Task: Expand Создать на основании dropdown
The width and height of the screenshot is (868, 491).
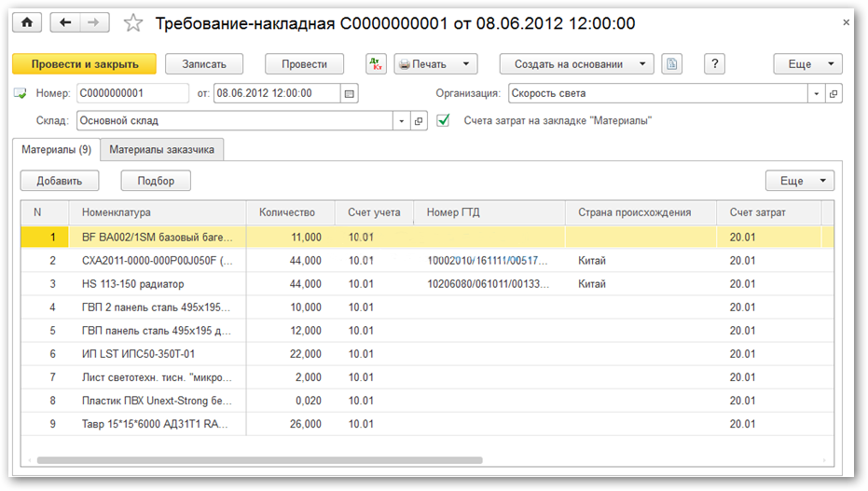Action: click(576, 64)
